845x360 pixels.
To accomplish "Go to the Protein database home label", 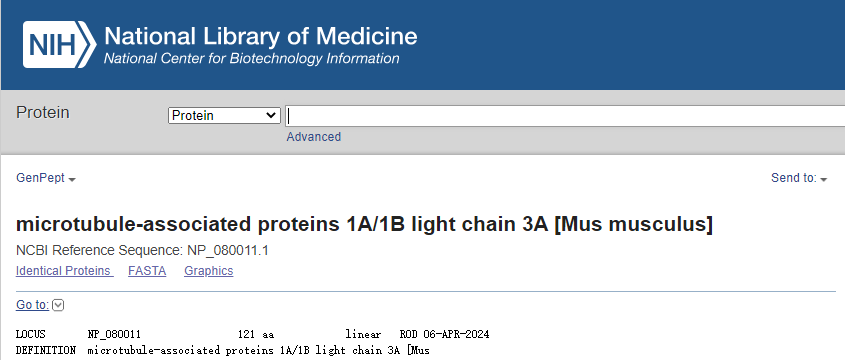I will (x=43, y=113).
